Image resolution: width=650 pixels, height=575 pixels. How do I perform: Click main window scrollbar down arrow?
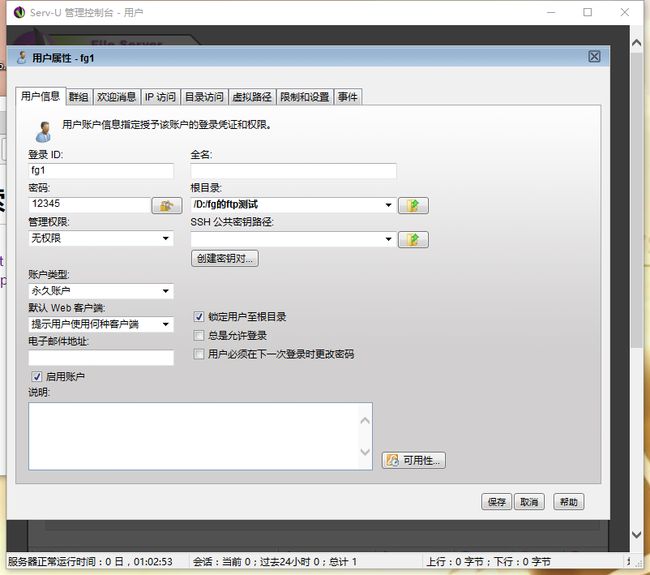[636, 535]
